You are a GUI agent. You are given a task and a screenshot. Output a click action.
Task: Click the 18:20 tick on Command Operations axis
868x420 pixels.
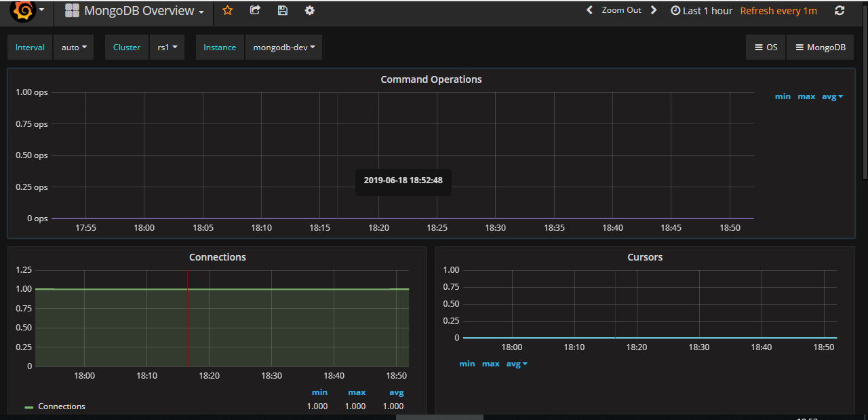pos(378,228)
